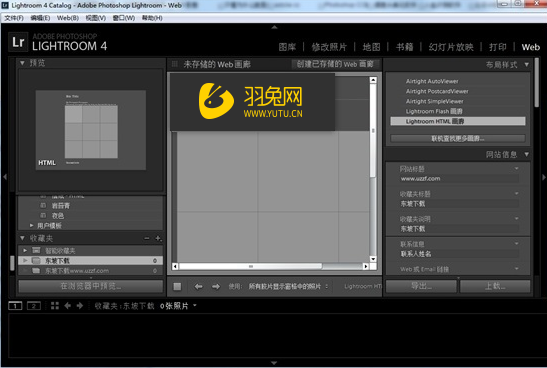Switch to the 幻灯片放映 module
Screen dimensions: 547x368
(x=451, y=47)
